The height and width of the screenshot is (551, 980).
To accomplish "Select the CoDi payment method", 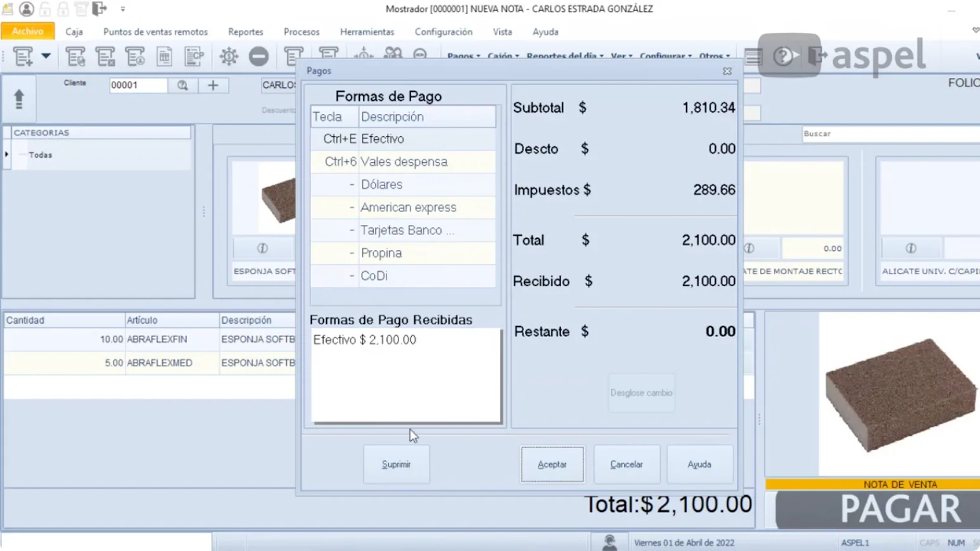I will point(403,275).
